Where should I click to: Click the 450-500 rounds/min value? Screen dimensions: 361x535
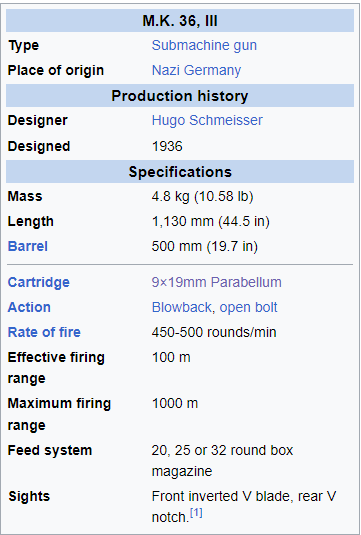[x=214, y=332]
